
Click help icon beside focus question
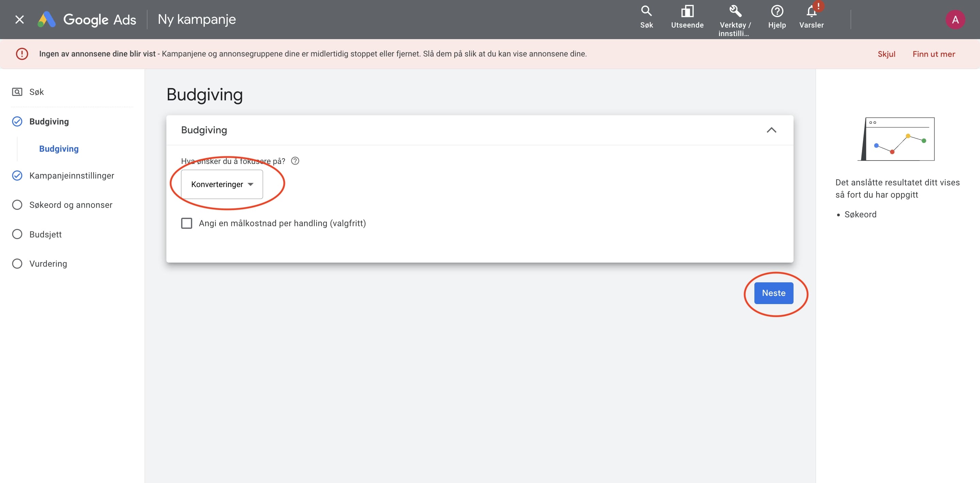tap(295, 161)
